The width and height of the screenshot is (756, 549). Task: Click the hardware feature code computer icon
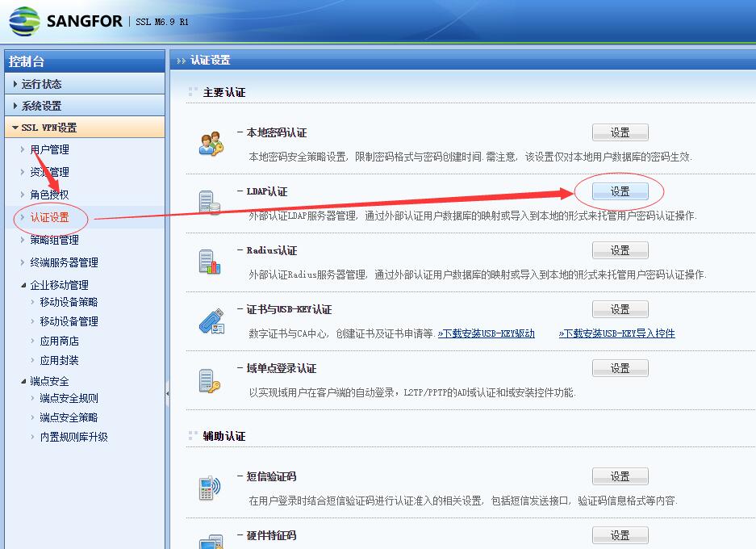click(x=211, y=541)
